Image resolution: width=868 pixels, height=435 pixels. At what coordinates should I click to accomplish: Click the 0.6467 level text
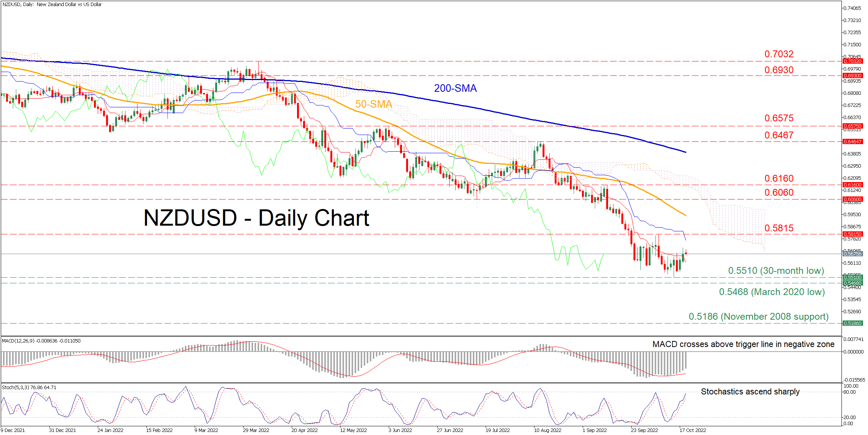point(779,135)
